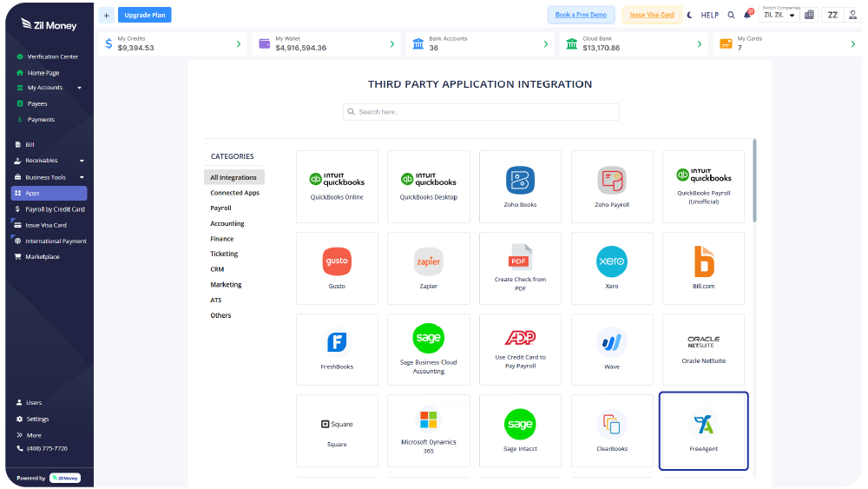Click the Upgrade Plan button
Screen dimensions: 868x489
point(144,15)
